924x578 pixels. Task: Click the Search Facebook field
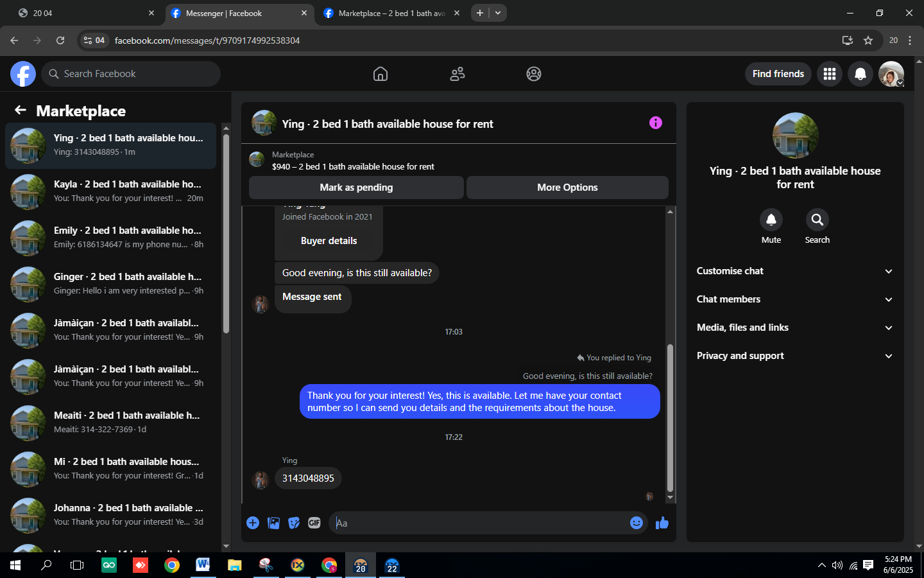coord(131,74)
